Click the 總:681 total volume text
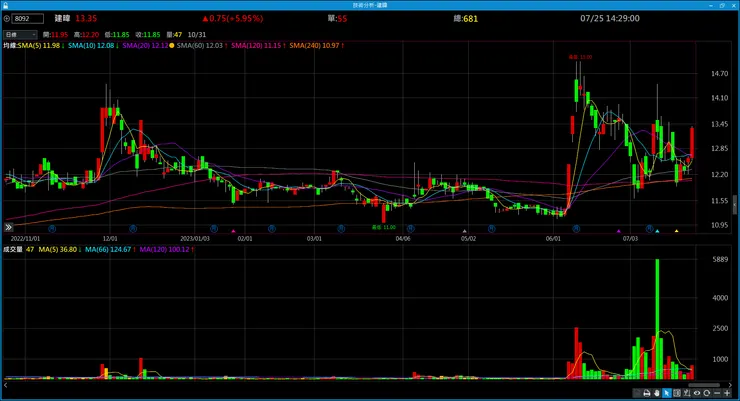 tap(465, 19)
